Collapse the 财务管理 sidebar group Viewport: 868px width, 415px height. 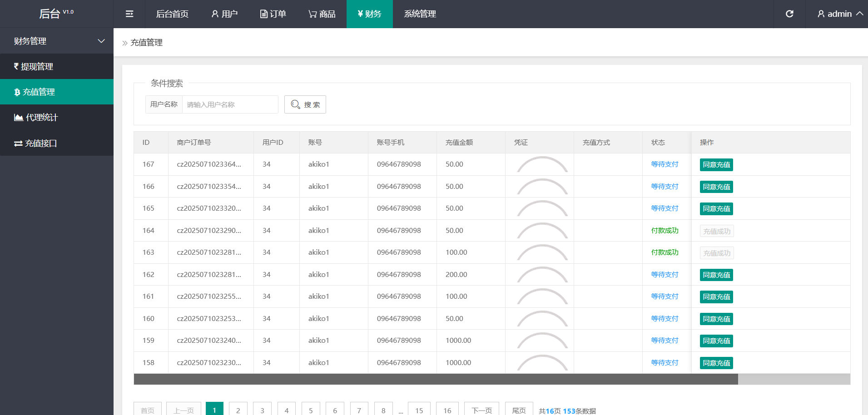pyautogui.click(x=57, y=41)
